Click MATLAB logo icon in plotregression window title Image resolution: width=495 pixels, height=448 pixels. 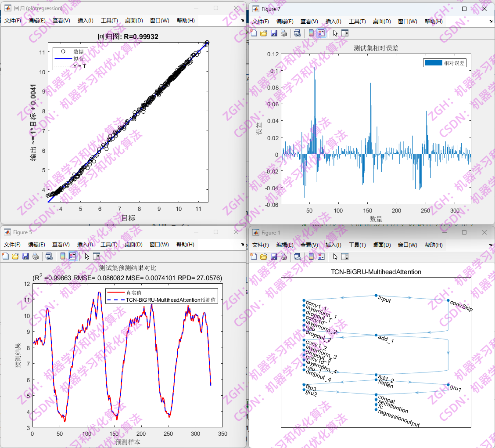click(8, 8)
